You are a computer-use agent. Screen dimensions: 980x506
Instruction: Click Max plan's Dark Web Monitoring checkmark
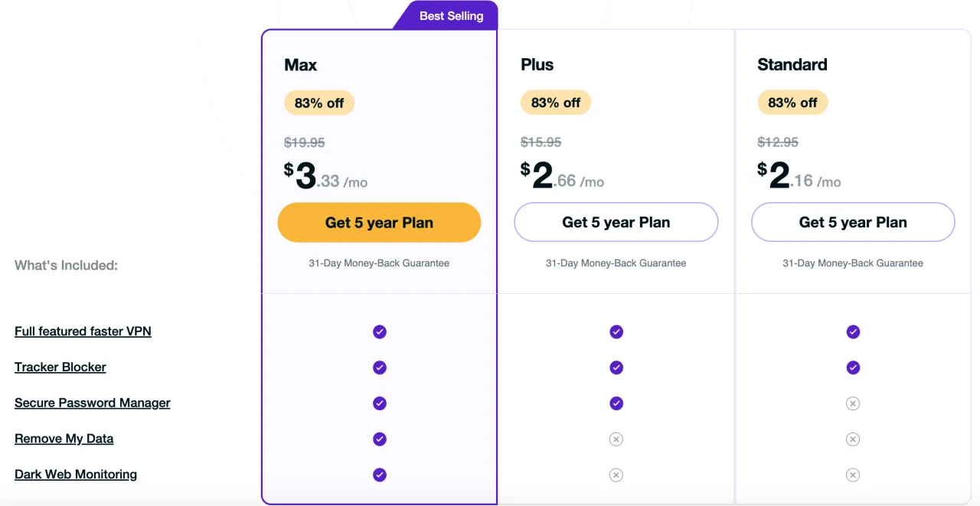[x=379, y=475]
